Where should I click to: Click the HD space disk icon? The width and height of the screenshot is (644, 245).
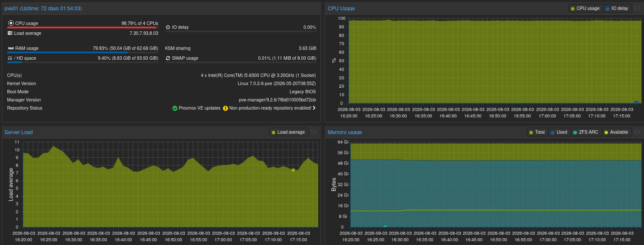click(10, 58)
